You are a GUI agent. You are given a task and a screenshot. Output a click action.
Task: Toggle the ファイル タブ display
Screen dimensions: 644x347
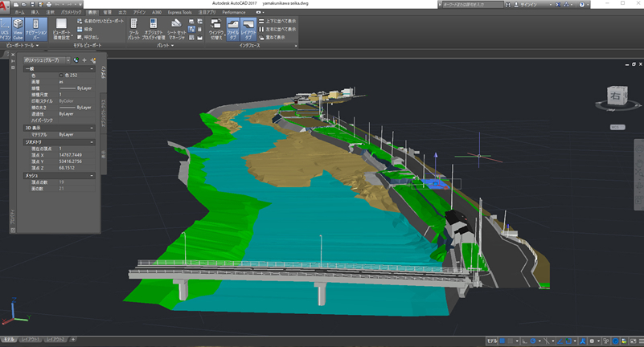point(232,29)
